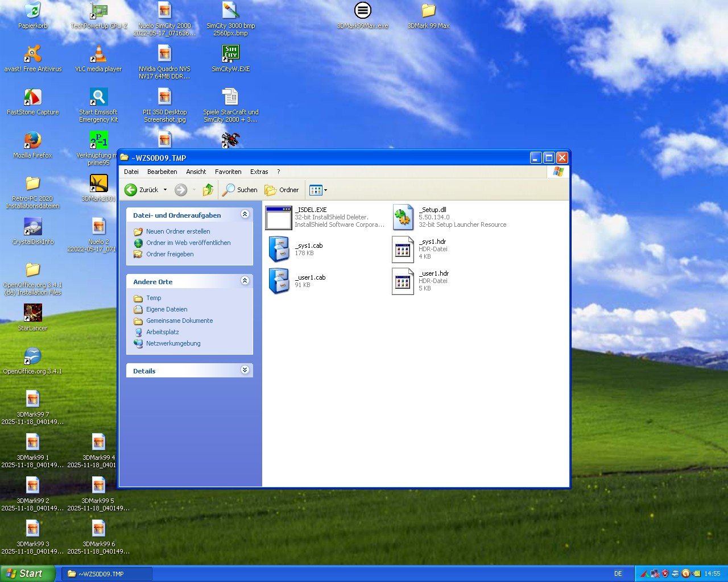Image resolution: width=728 pixels, height=582 pixels.
Task: Open the Datei menu
Action: [131, 172]
